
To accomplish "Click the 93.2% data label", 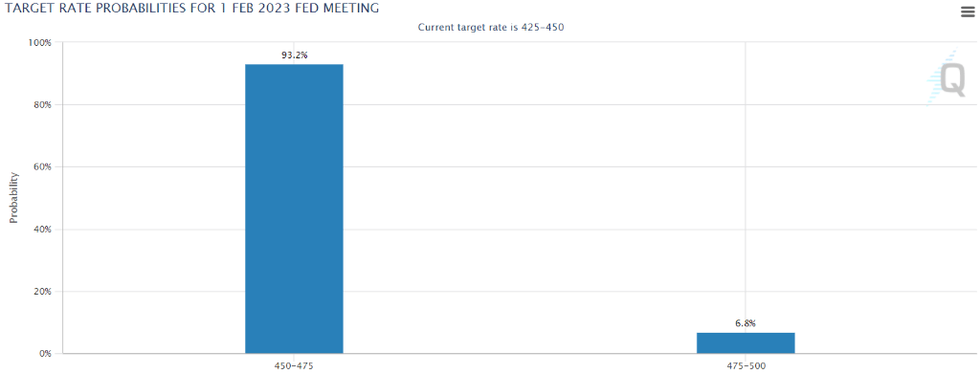I will pos(295,55).
